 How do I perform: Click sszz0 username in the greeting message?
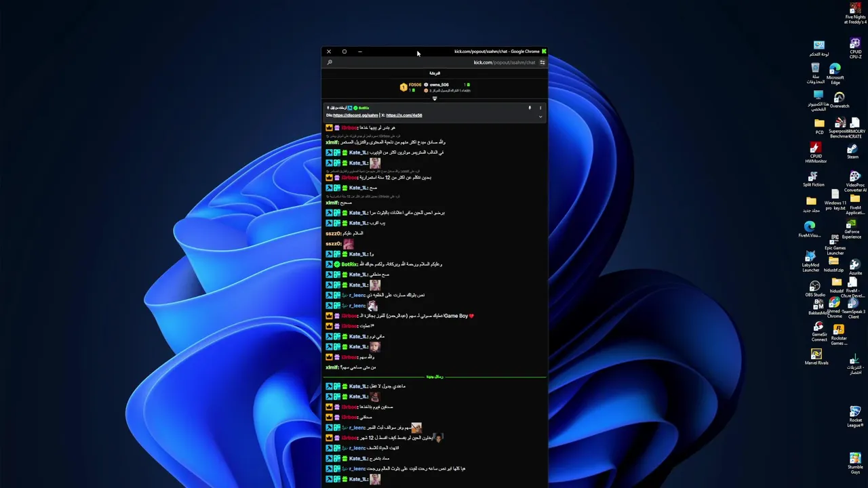[333, 233]
